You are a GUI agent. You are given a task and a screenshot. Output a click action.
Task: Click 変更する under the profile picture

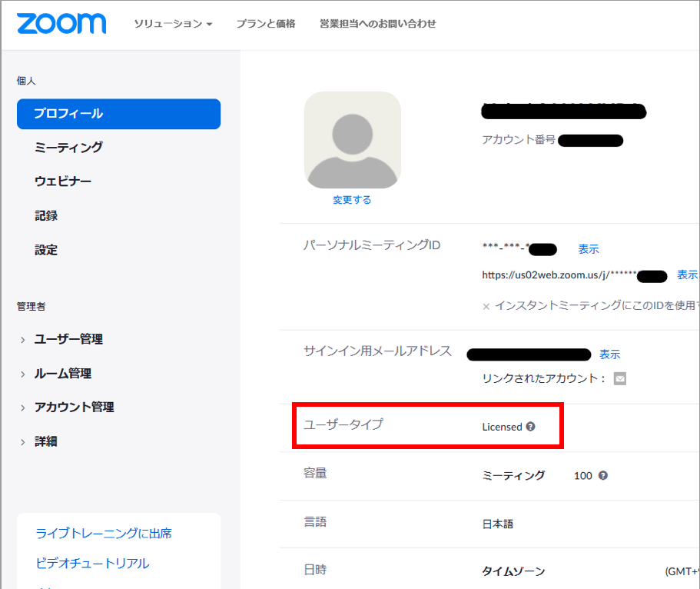(352, 198)
